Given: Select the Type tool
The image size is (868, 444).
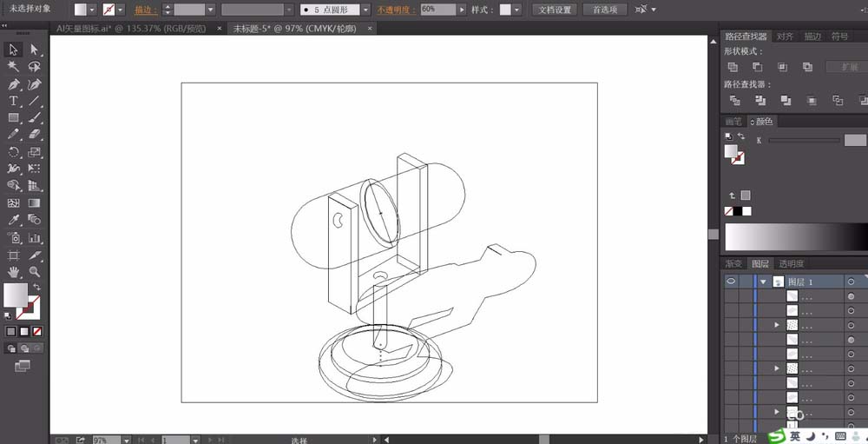Looking at the screenshot, I should pyautogui.click(x=13, y=101).
